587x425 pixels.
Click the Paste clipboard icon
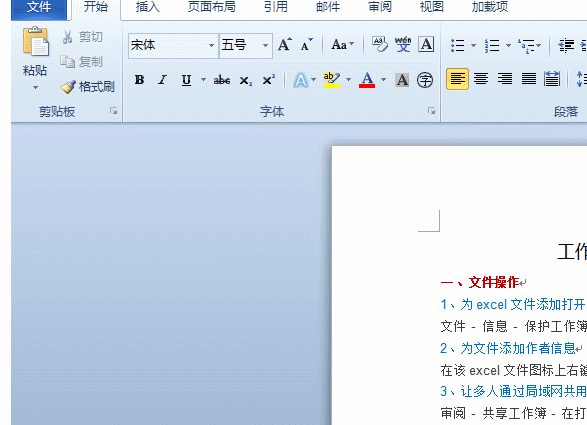pos(36,41)
